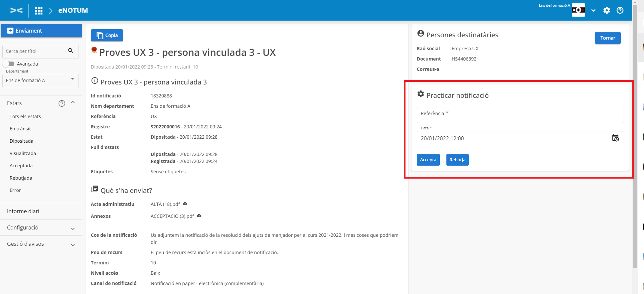
Task: Open the help question mark in header
Action: click(620, 10)
